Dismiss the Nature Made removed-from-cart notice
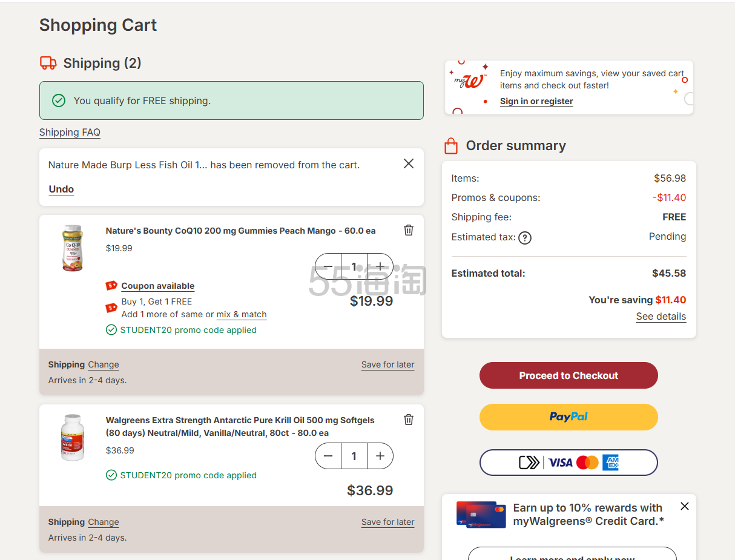The width and height of the screenshot is (735, 560). point(409,163)
